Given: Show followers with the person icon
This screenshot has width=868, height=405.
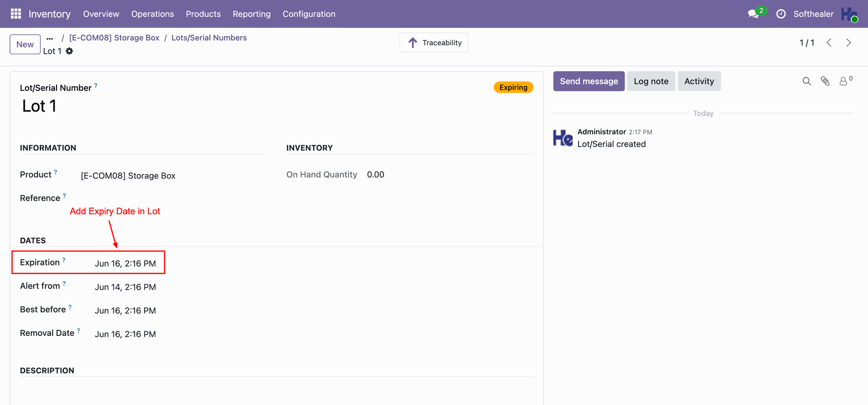Looking at the screenshot, I should pyautogui.click(x=844, y=81).
